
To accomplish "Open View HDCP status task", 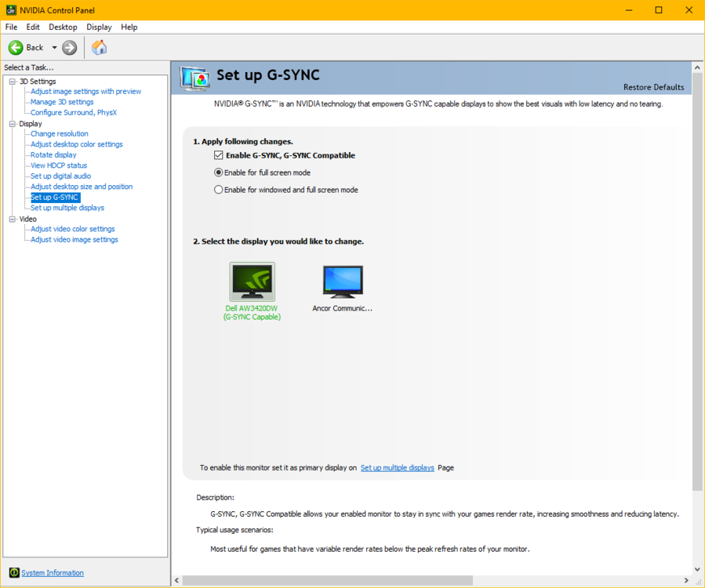I will pos(59,165).
